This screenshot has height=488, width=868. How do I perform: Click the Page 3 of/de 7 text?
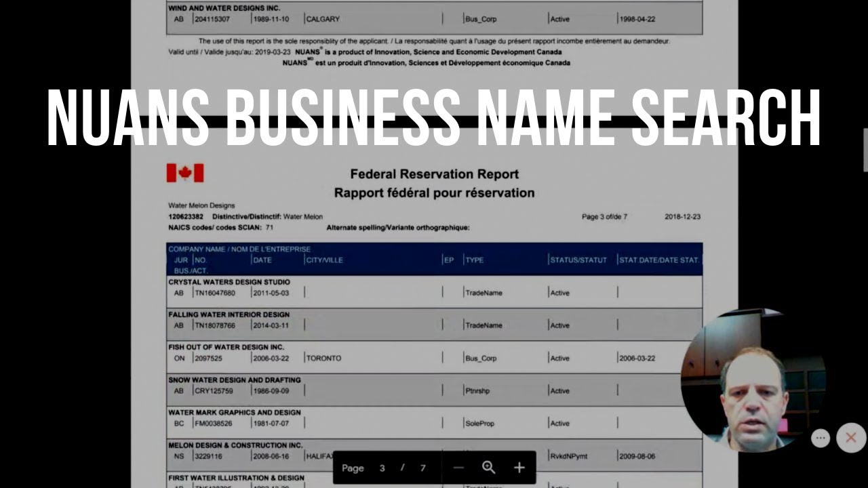[604, 217]
